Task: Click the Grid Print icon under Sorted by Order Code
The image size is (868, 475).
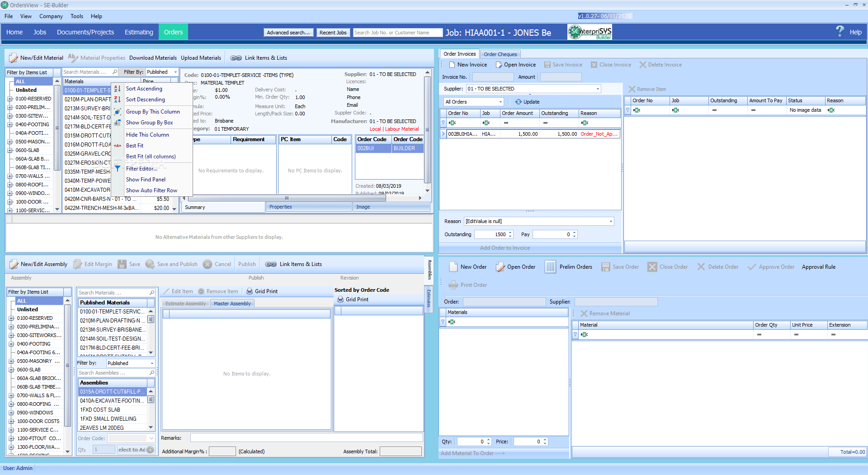Action: 340,299
